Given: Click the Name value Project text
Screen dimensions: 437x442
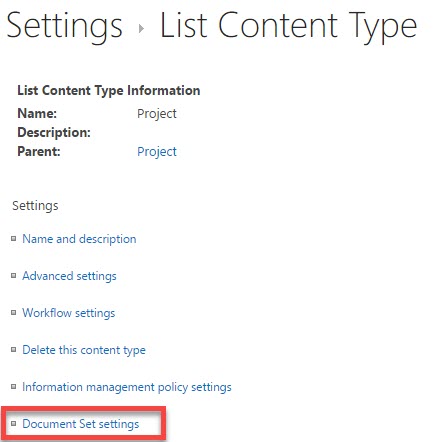Looking at the screenshot, I should click(157, 114).
